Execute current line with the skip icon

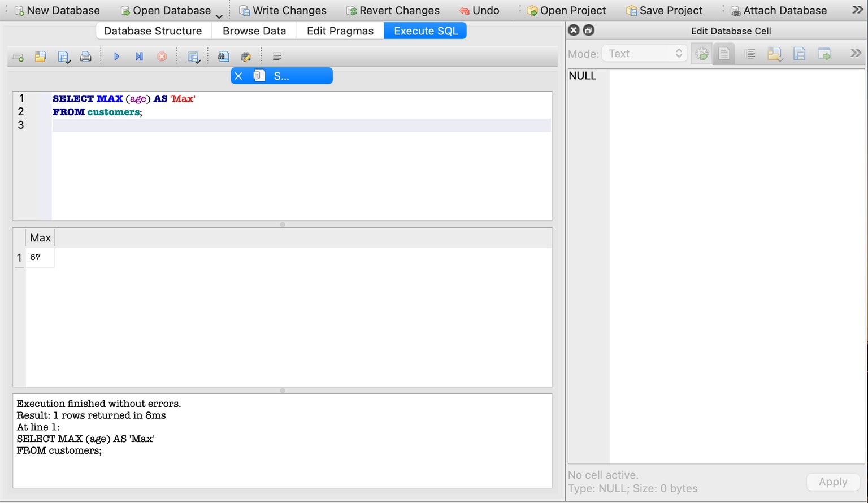point(139,57)
